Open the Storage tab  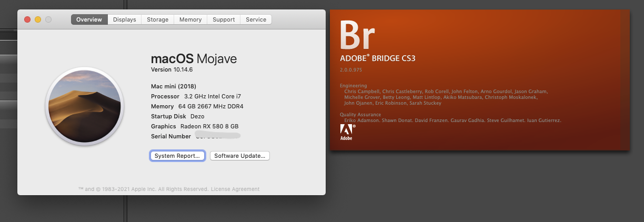[x=158, y=19]
